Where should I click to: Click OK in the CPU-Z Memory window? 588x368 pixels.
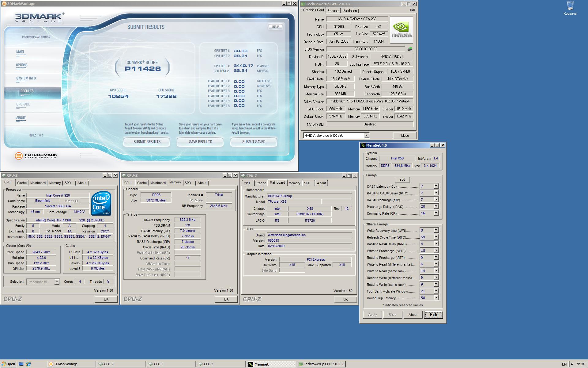[x=226, y=299]
